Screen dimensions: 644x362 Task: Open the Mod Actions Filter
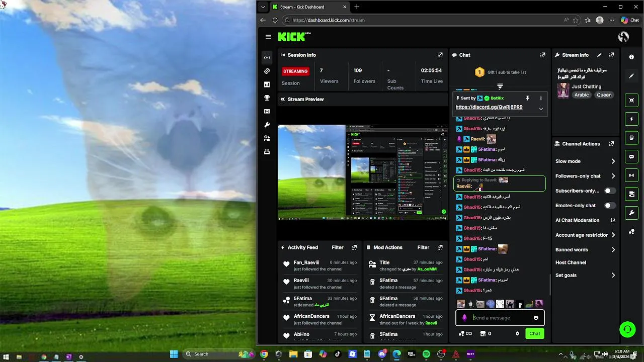pos(423,247)
